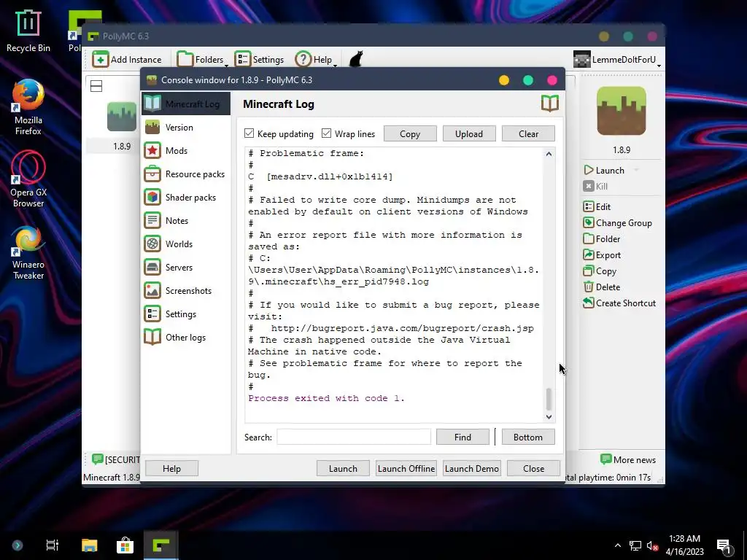
Task: Show hidden system tray icons
Action: (x=617, y=545)
